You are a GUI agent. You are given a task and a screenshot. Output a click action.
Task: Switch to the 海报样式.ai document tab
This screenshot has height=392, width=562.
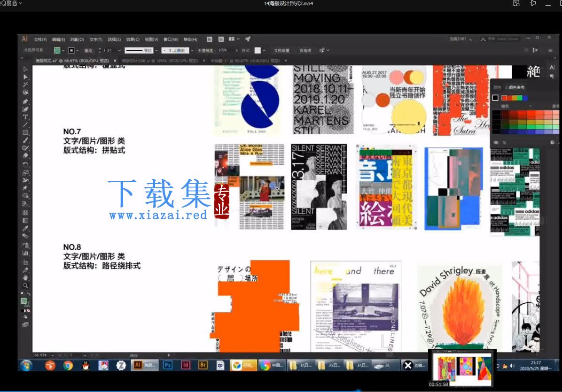[72, 61]
